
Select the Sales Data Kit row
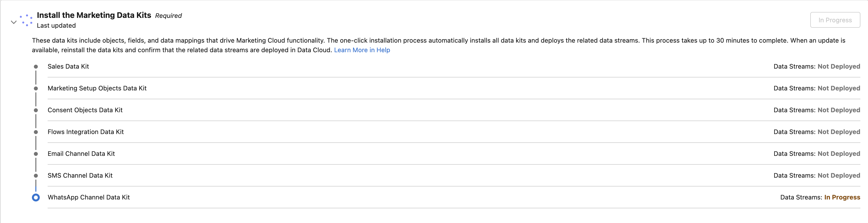68,66
